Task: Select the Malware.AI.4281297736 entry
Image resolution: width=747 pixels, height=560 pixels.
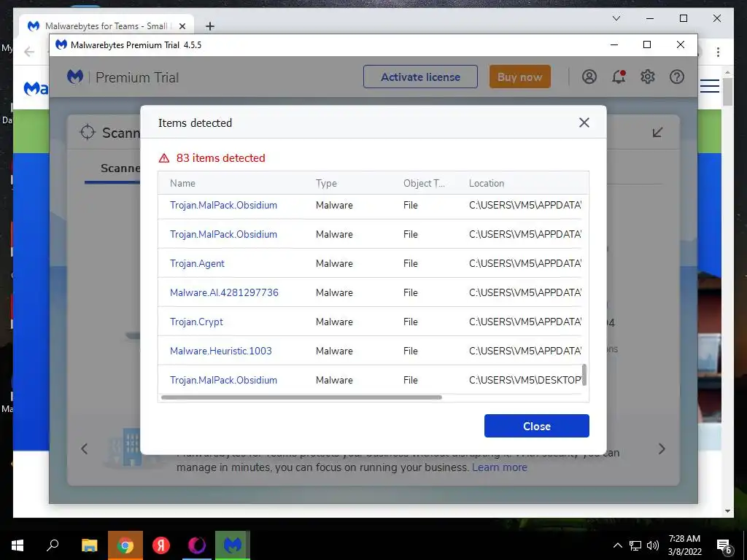Action: [224, 292]
